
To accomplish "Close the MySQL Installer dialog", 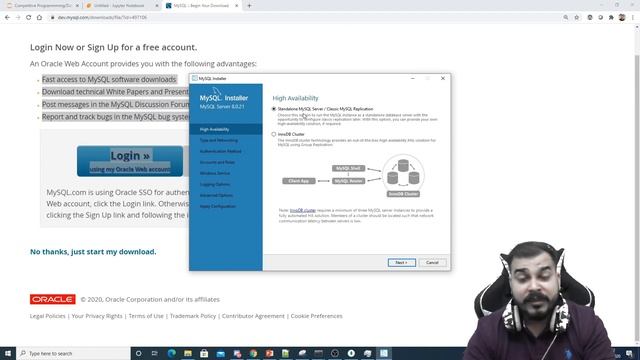I will point(443,78).
